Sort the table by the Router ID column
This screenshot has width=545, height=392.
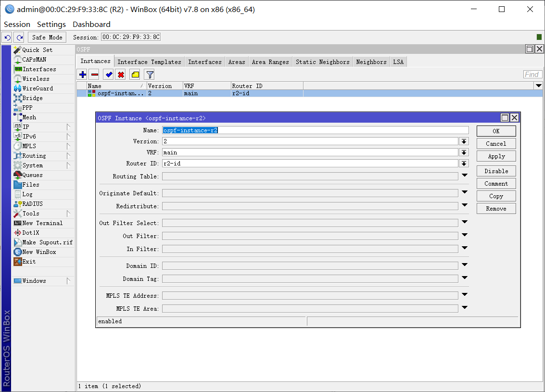(267, 86)
